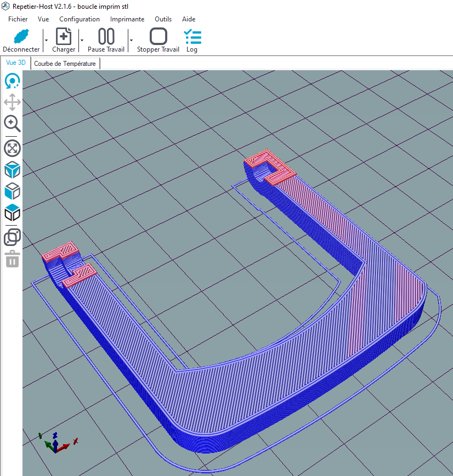
Task: Toggle parallel projection overlapping squares icon
Action: [13, 237]
